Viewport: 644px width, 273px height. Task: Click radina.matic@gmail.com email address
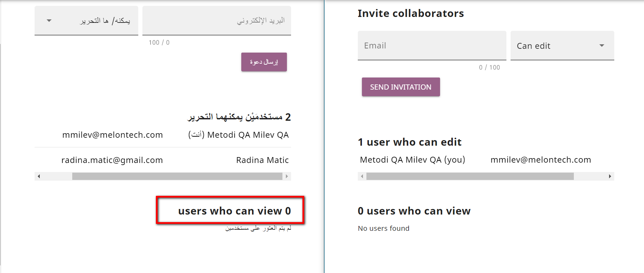click(x=112, y=160)
